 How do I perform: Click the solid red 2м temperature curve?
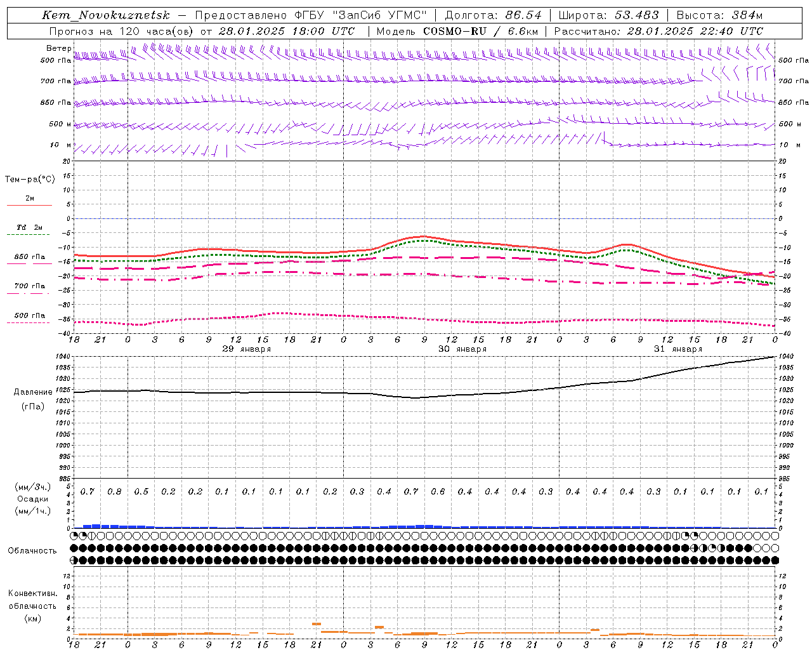424,236
